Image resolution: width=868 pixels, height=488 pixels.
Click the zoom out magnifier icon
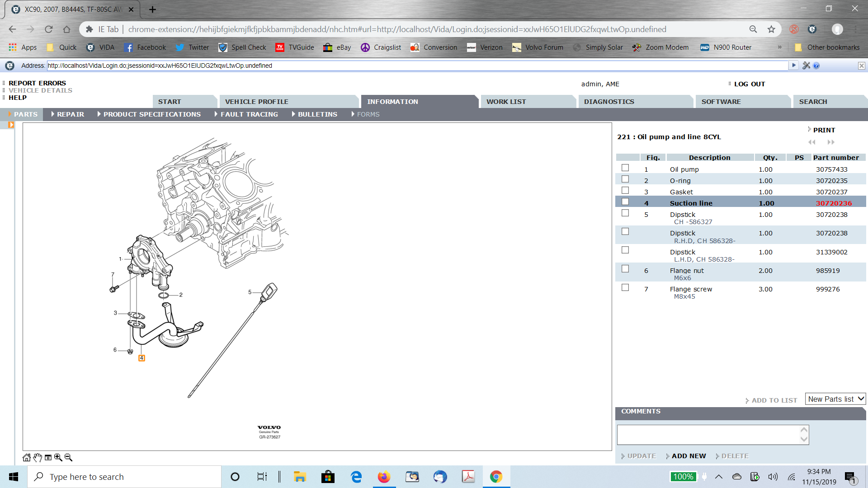(68, 457)
